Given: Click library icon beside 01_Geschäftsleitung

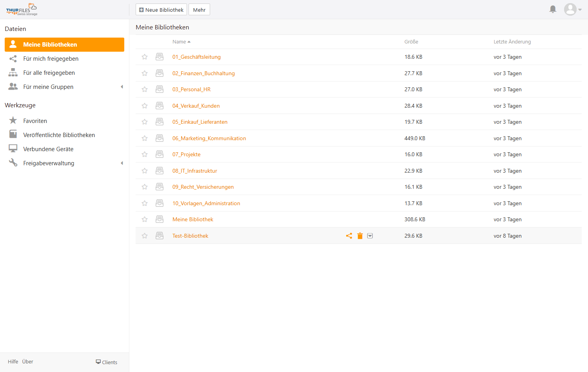Looking at the screenshot, I should 160,57.
